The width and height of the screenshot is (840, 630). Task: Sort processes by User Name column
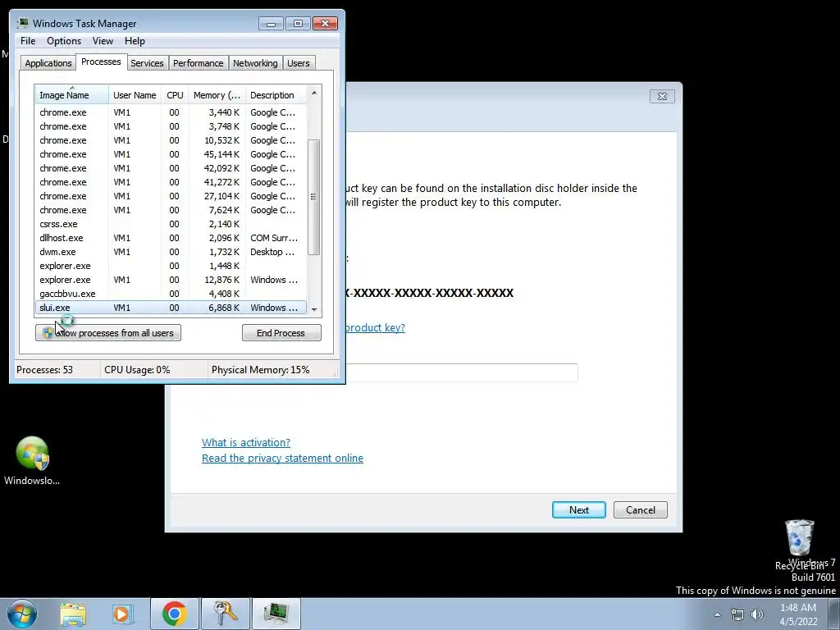pyautogui.click(x=135, y=95)
